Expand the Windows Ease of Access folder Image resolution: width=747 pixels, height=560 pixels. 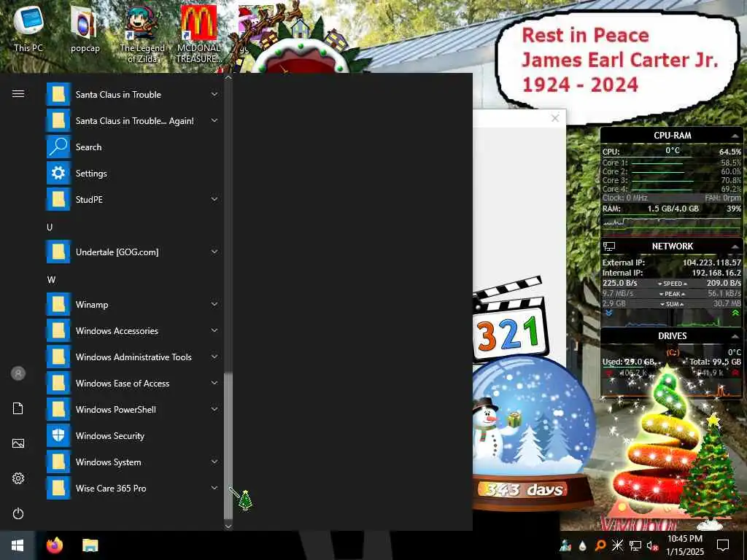tap(214, 383)
